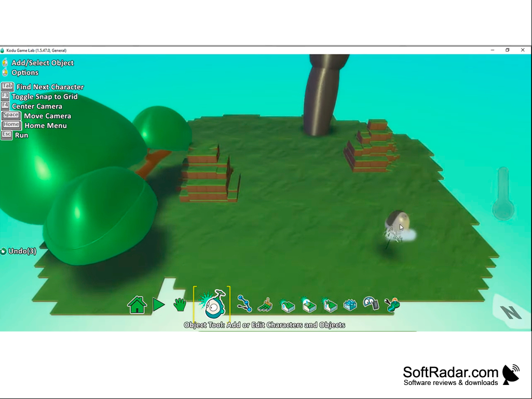
Task: Open the Home Menu house icon
Action: 137,305
